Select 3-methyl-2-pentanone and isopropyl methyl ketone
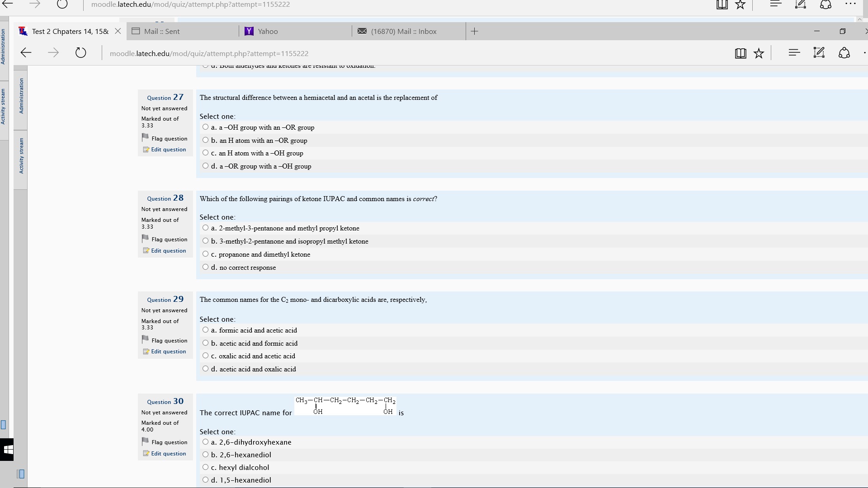Screen dimensions: 868x488 coord(205,241)
